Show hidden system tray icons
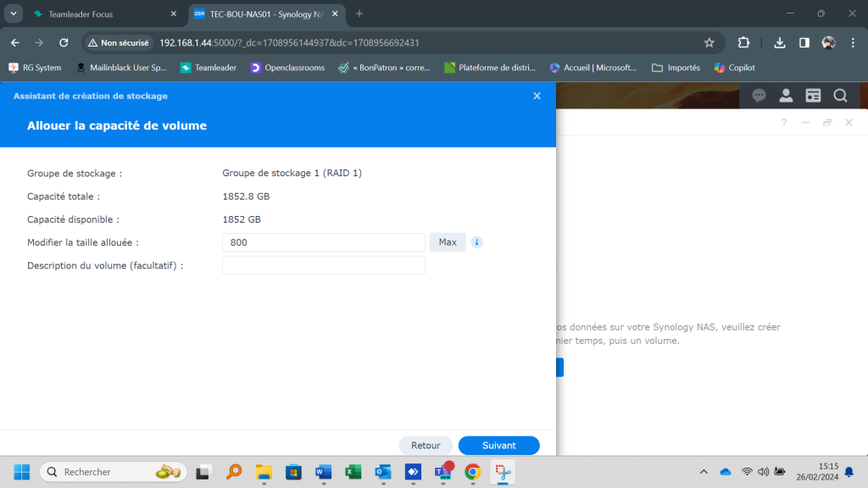This screenshot has height=488, width=868. tap(704, 472)
